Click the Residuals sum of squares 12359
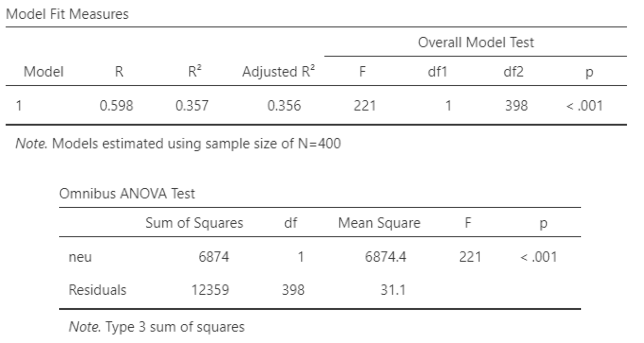 [x=210, y=290]
